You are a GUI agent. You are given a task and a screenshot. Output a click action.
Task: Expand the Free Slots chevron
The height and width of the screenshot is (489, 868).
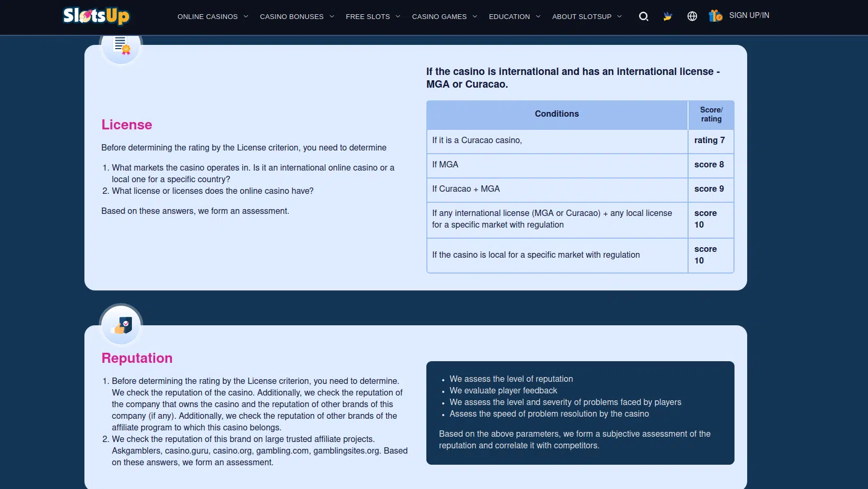click(x=398, y=16)
